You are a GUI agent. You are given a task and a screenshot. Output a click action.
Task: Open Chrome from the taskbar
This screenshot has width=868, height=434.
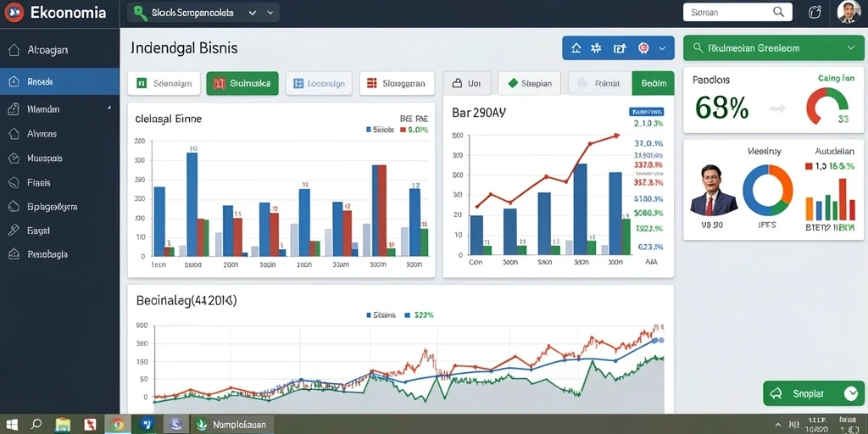[117, 425]
